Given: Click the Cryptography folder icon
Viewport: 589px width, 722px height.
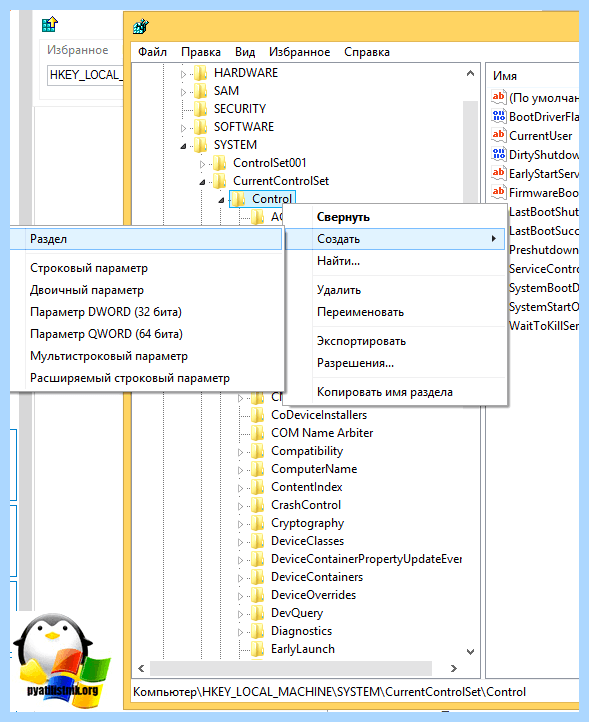Looking at the screenshot, I should point(257,523).
